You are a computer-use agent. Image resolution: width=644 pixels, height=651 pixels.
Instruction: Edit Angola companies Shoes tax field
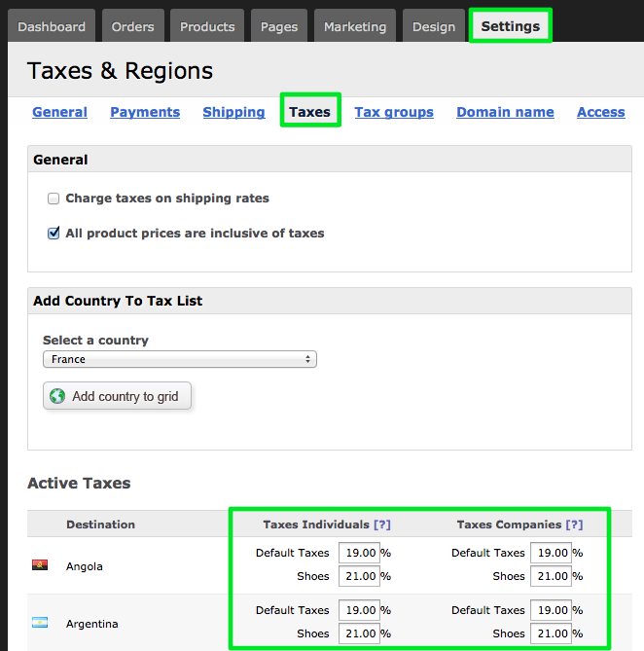(551, 576)
